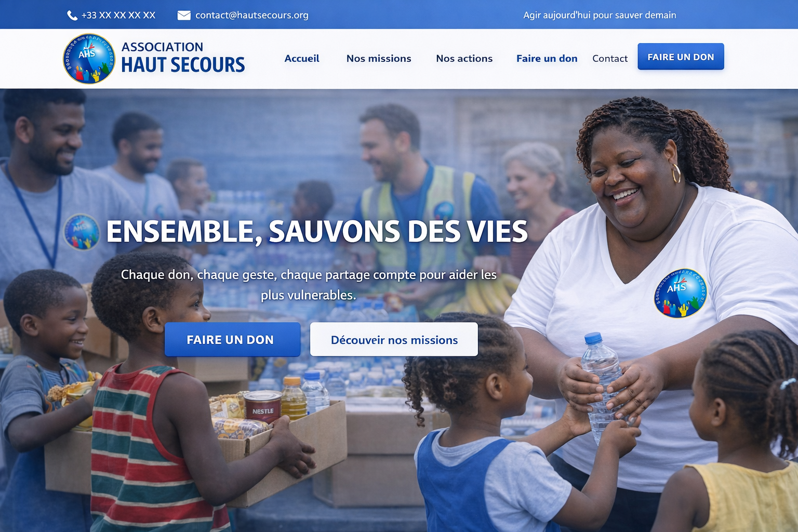This screenshot has width=798, height=532.
Task: Click the slogan Agir aujourd'hui pour sauver demain
Action: pyautogui.click(x=600, y=16)
